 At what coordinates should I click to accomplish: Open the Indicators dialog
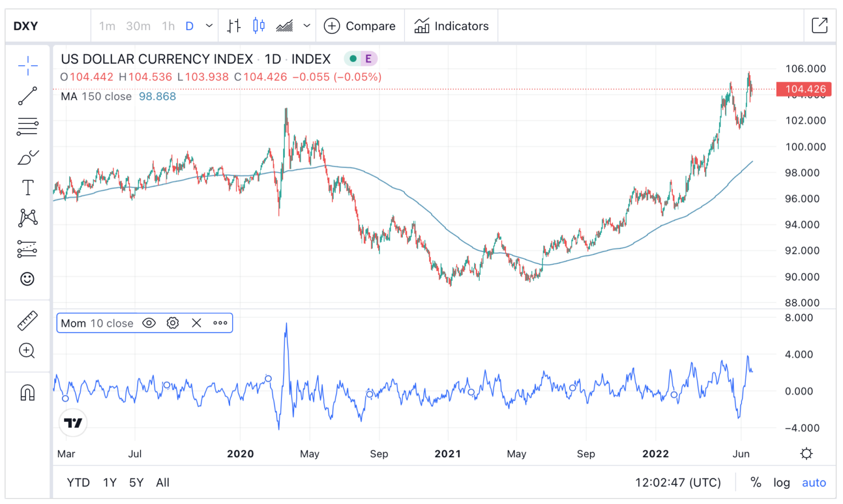(452, 25)
